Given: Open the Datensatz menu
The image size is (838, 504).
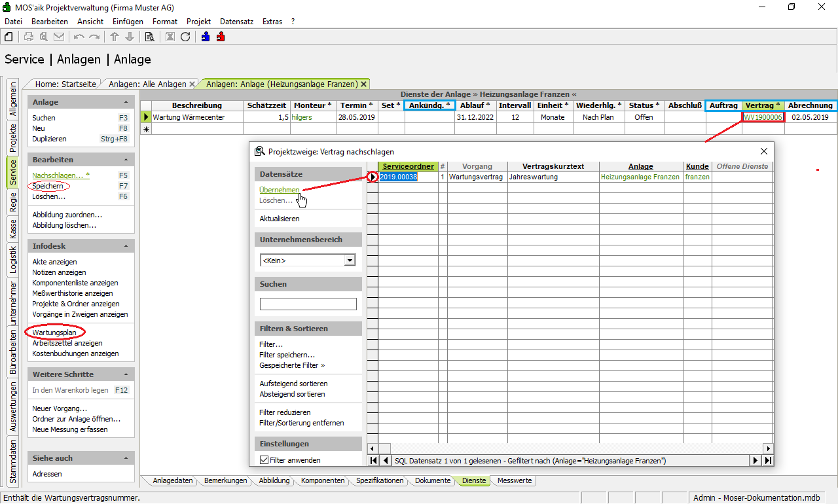Looking at the screenshot, I should tap(236, 22).
